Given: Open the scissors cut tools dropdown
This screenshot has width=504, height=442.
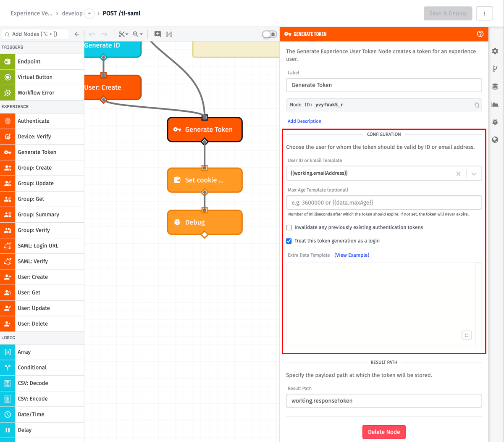Looking at the screenshot, I should coord(123,34).
